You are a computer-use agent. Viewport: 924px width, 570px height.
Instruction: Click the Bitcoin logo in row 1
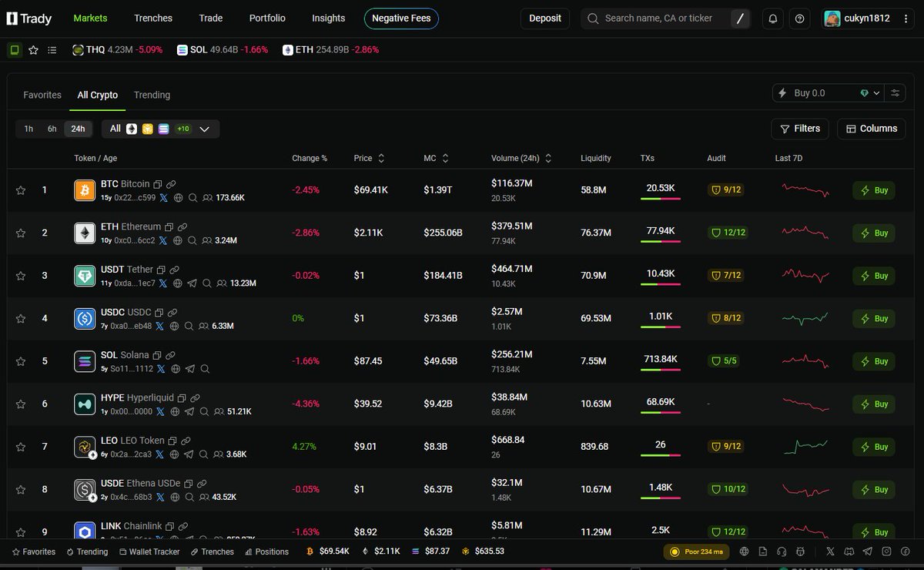[85, 190]
